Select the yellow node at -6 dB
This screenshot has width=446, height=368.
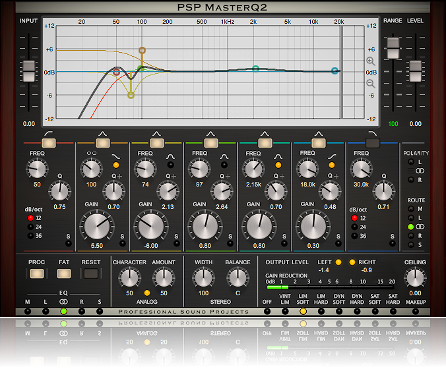pyautogui.click(x=131, y=95)
